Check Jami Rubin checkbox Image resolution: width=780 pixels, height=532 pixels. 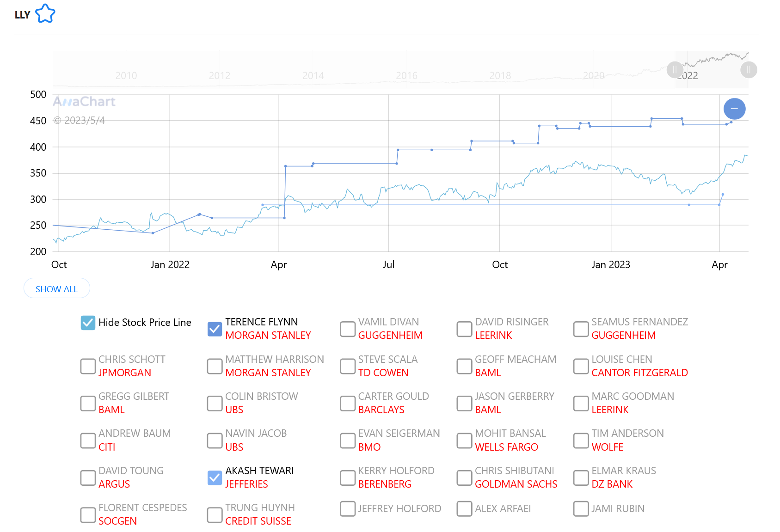[581, 508]
